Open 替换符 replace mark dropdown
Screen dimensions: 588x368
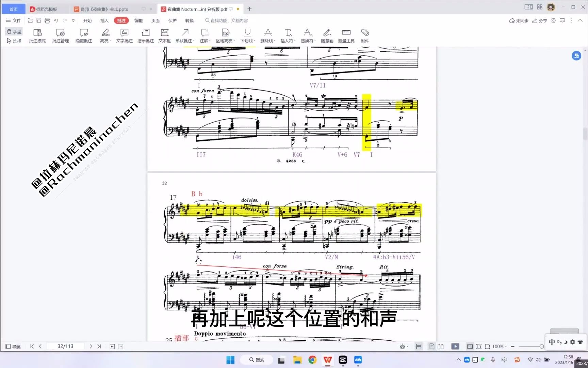[x=308, y=36]
